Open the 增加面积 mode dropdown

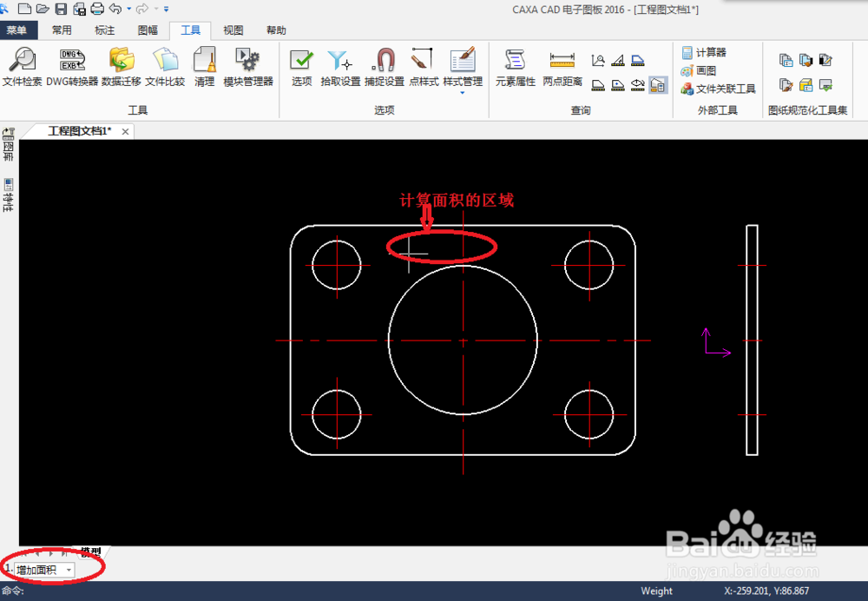44,570
